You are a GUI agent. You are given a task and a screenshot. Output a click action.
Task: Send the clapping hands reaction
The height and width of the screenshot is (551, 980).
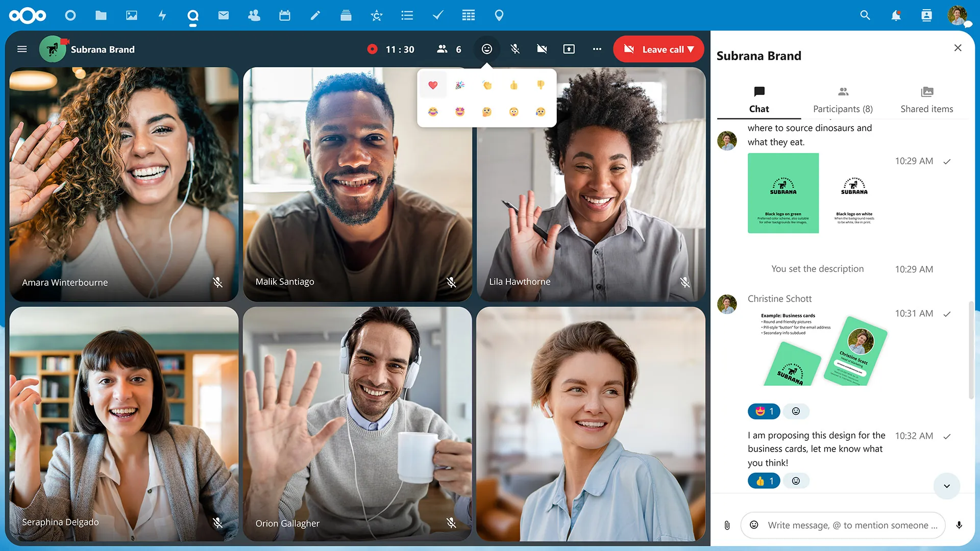tap(487, 85)
